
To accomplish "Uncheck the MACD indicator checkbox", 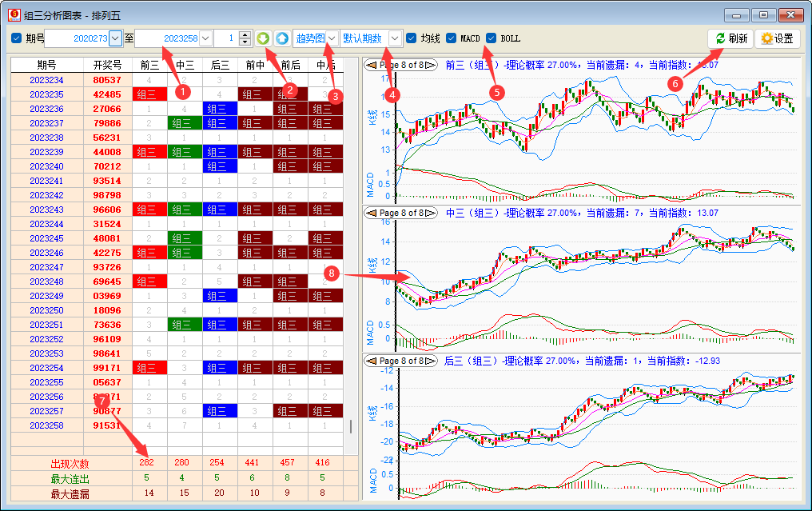I will (x=452, y=38).
